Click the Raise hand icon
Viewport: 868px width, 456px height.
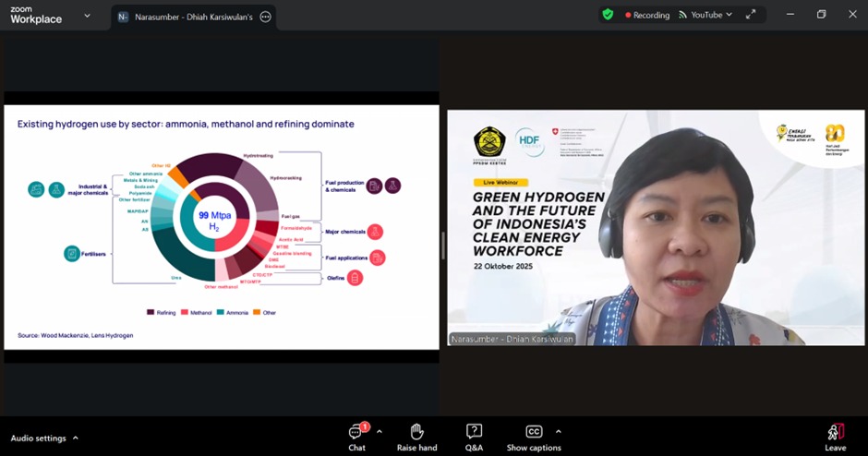(416, 437)
